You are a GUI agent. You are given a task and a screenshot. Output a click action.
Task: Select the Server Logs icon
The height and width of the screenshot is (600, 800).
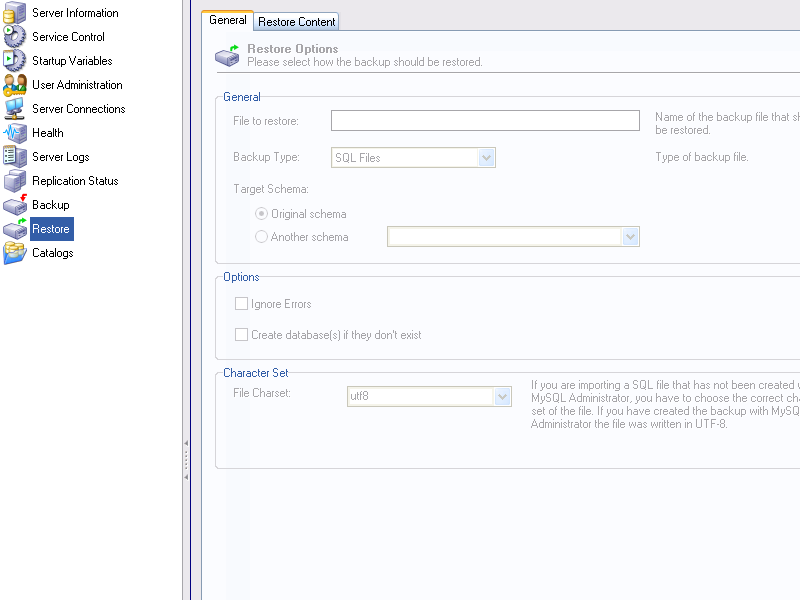(15, 157)
